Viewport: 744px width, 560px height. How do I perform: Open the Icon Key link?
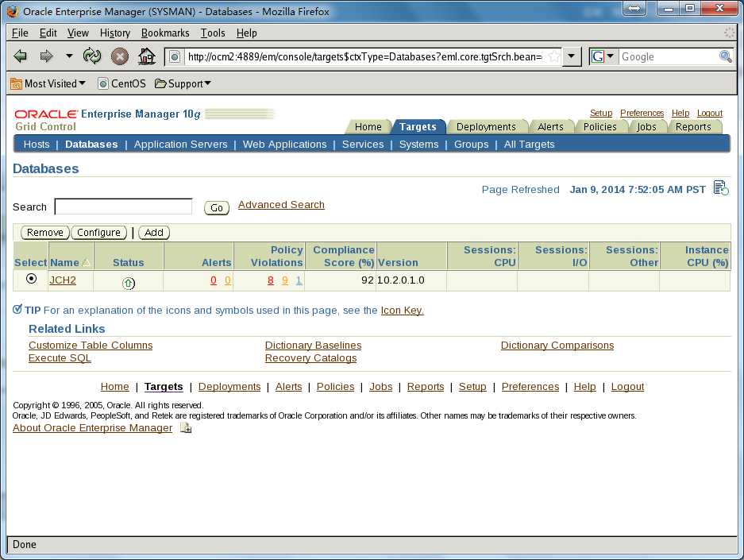[x=402, y=311]
